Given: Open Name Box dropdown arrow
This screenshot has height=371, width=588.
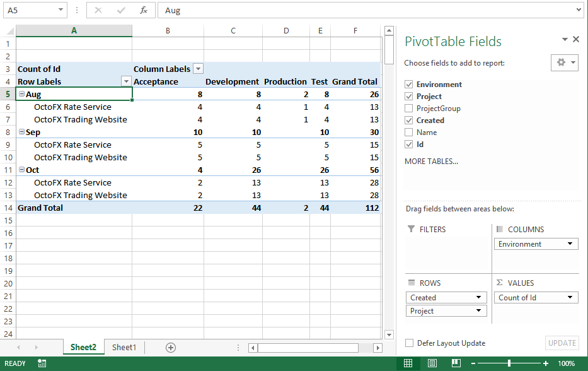Looking at the screenshot, I should [x=61, y=9].
